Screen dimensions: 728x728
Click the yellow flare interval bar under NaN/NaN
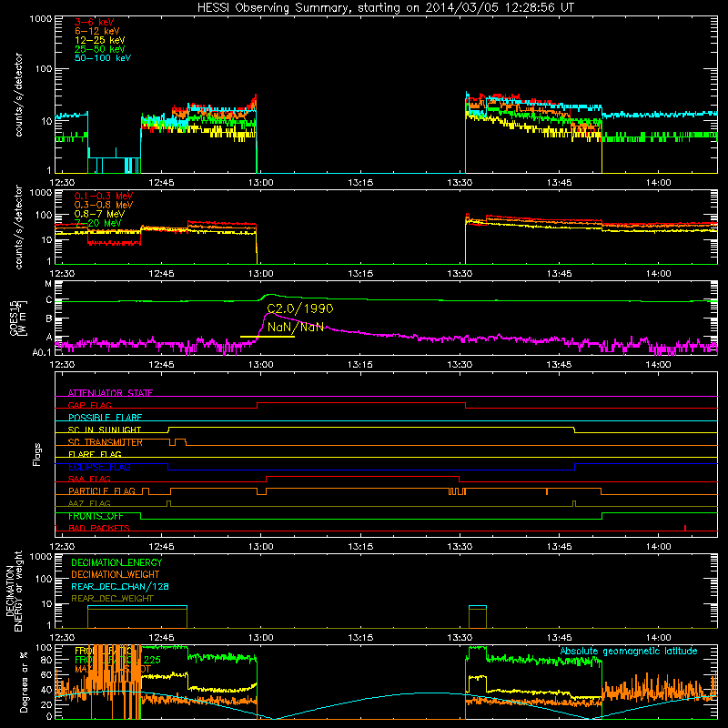click(267, 336)
